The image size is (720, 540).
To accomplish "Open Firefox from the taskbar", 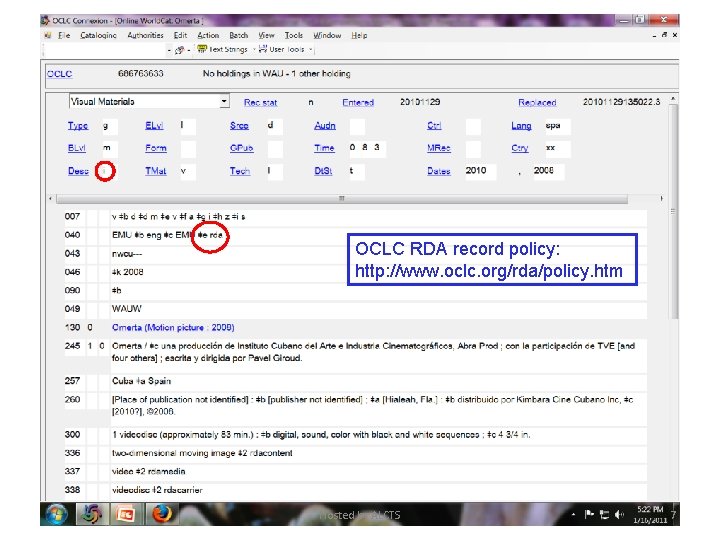I will (161, 514).
